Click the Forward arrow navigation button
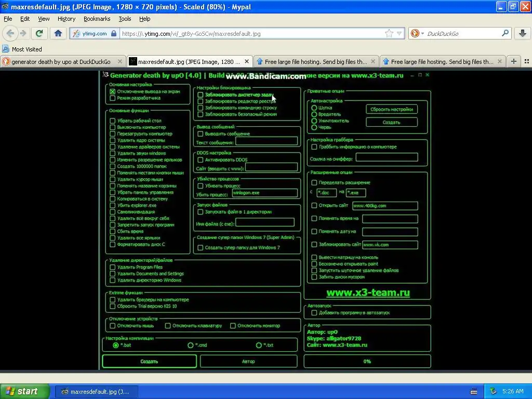This screenshot has height=399, width=532. point(23,33)
